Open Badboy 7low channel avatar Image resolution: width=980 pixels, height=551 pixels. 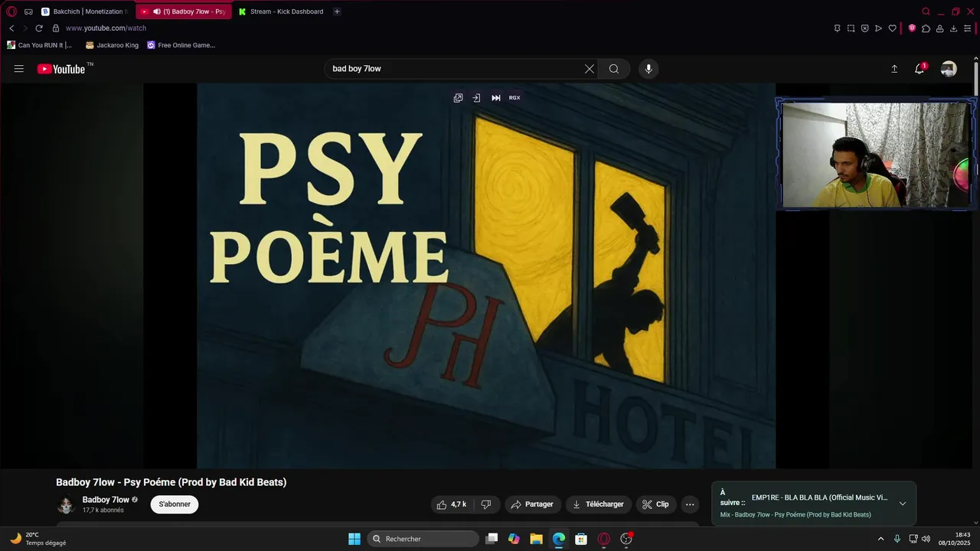pos(66,505)
